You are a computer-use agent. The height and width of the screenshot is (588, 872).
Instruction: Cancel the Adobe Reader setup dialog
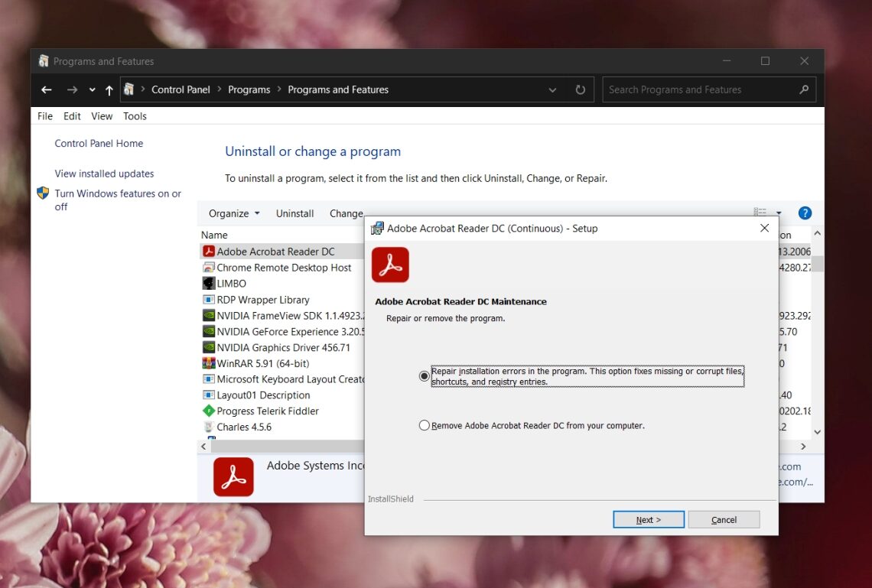click(724, 520)
